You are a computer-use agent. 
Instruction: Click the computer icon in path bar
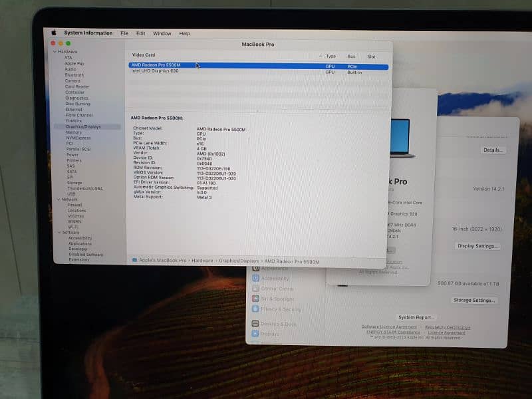coord(134,261)
